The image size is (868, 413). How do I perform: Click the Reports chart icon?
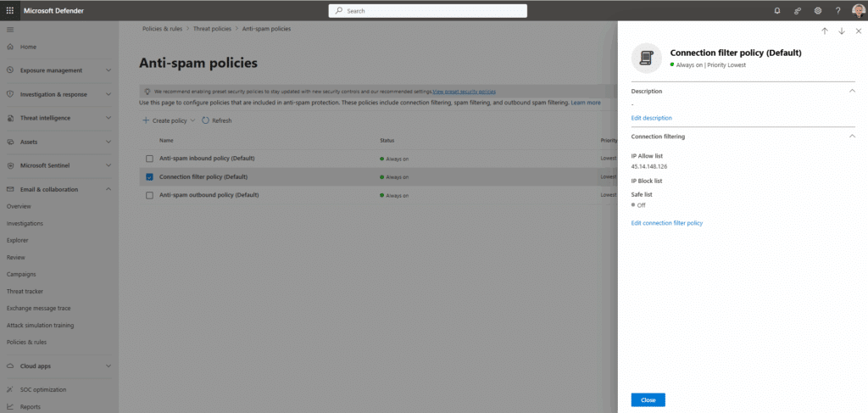[10, 407]
